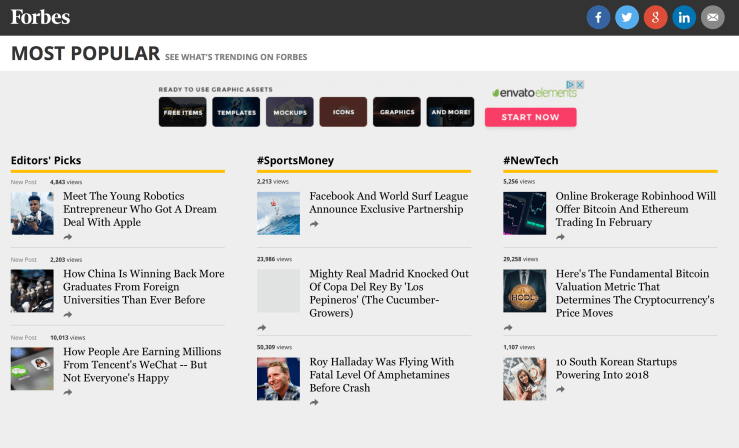Click share arrow under China Graduates article
The width and height of the screenshot is (739, 448).
pyautogui.click(x=68, y=314)
